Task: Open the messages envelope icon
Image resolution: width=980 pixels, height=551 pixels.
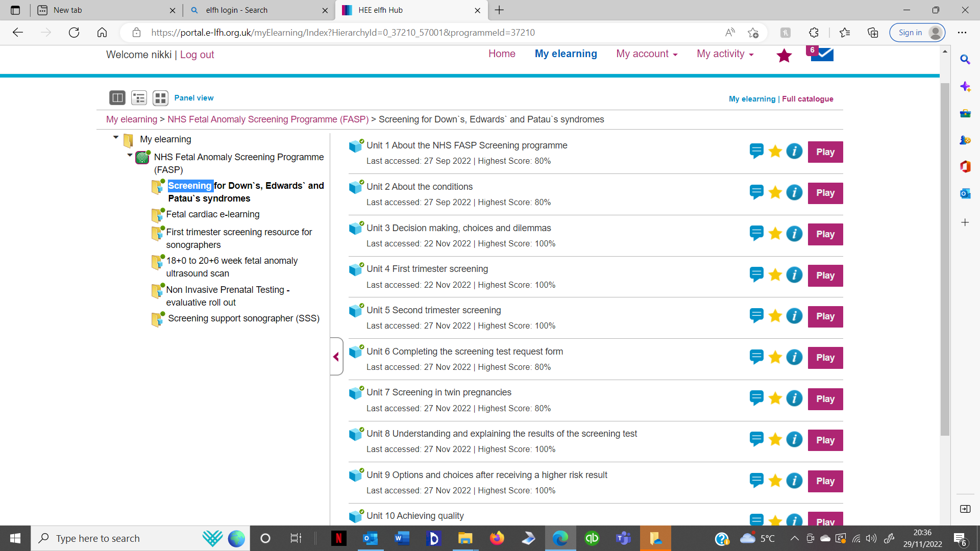Action: tap(822, 54)
